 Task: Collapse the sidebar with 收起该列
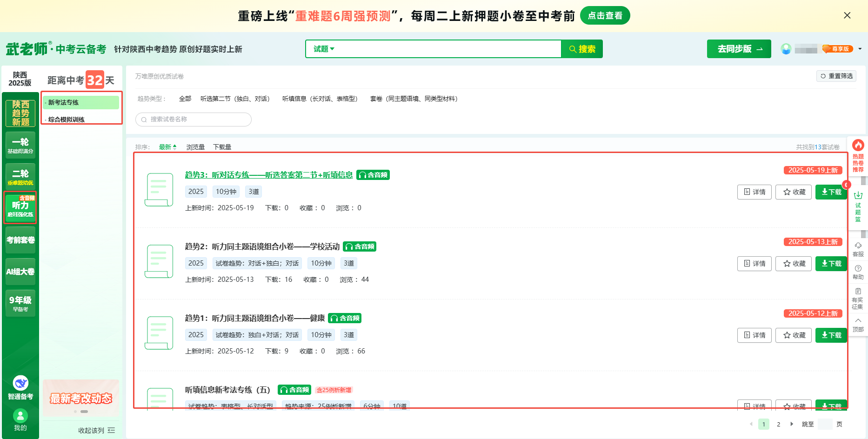pos(96,431)
